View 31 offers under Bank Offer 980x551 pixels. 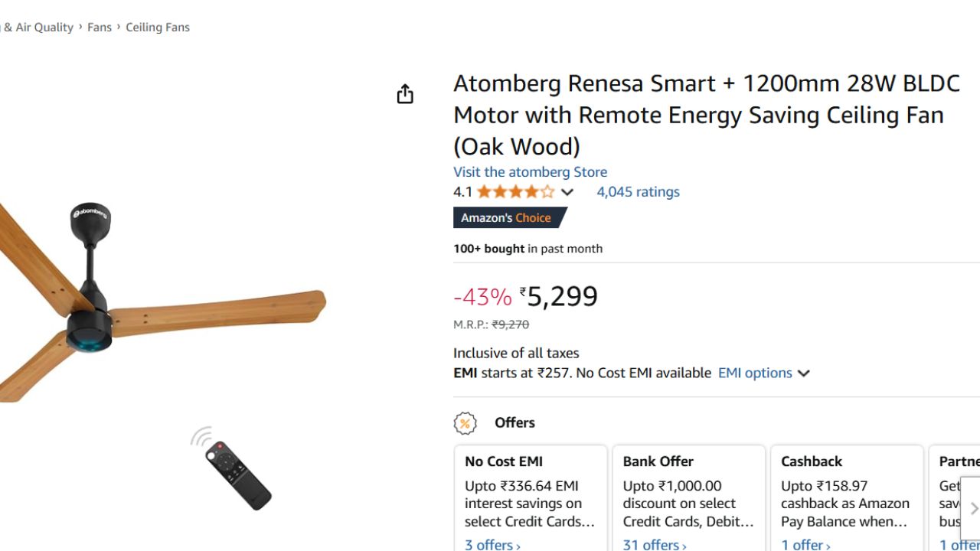(654, 545)
